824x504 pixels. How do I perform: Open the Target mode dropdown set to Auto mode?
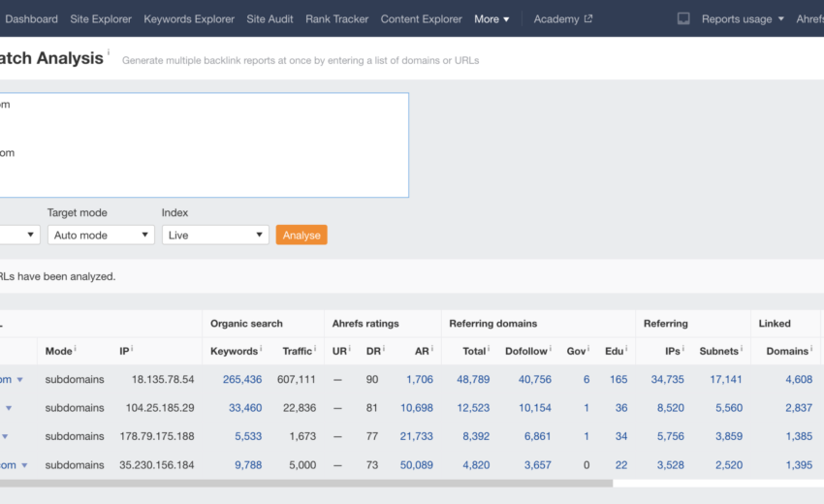click(101, 235)
